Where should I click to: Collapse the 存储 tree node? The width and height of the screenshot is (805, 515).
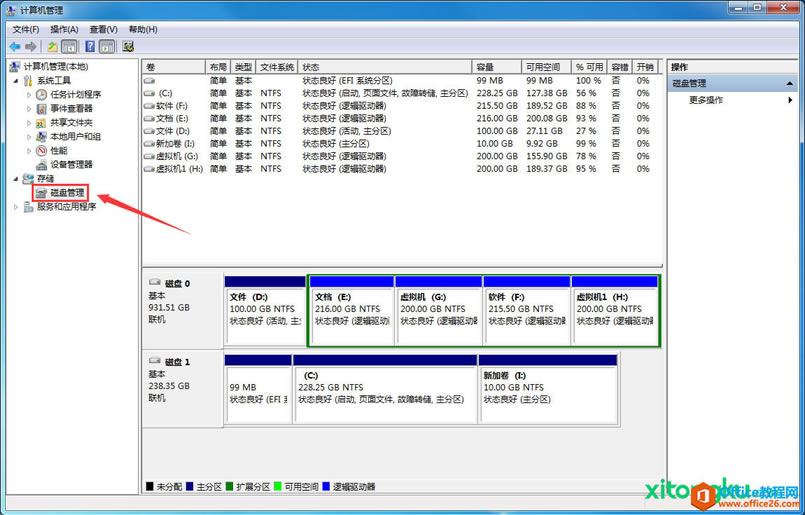[x=16, y=179]
